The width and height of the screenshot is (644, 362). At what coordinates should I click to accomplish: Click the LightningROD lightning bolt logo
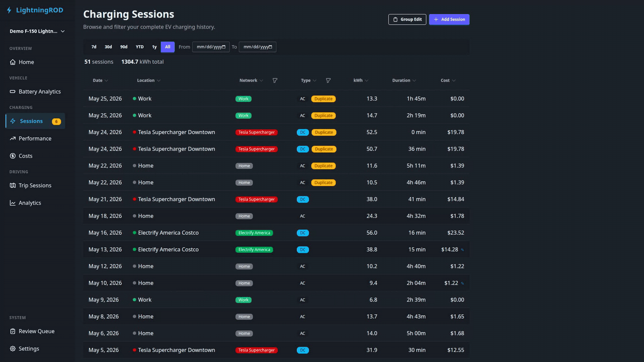(x=9, y=10)
